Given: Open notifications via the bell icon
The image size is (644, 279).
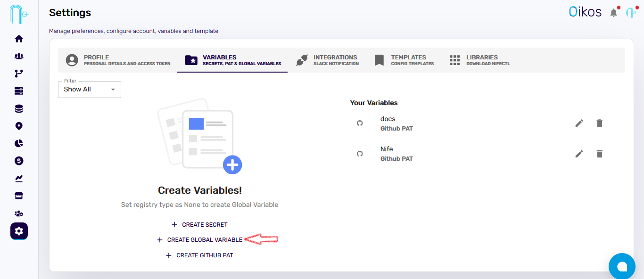Looking at the screenshot, I should coord(614,12).
